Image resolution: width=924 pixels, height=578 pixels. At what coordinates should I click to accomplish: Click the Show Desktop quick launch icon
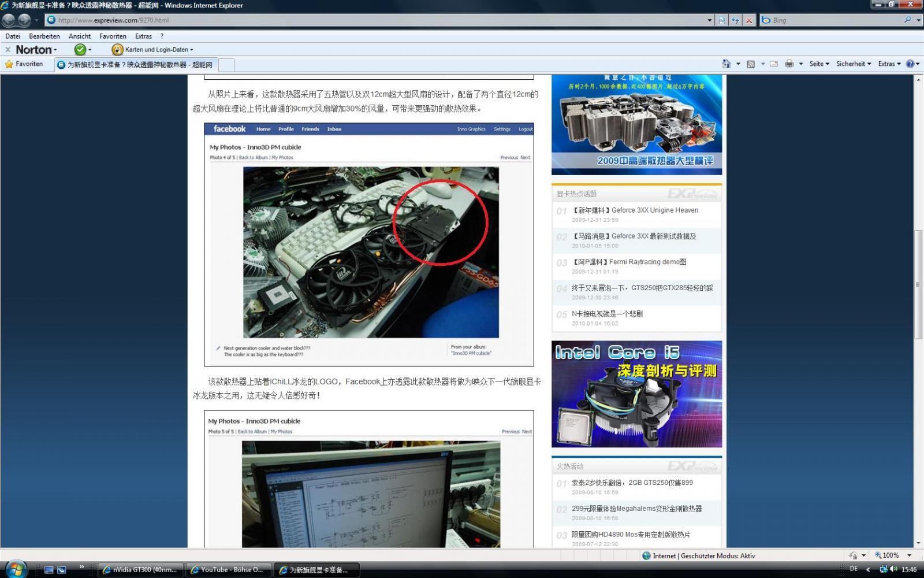point(49,570)
